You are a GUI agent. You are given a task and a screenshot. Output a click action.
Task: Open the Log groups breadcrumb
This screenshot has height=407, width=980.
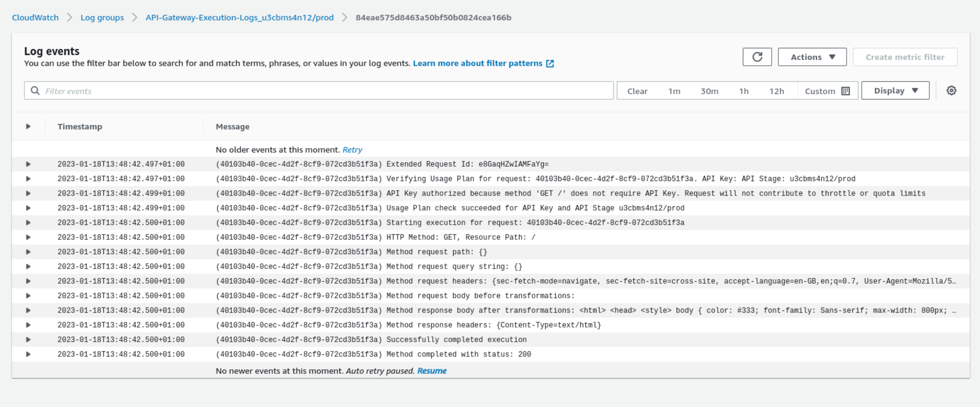coord(102,18)
